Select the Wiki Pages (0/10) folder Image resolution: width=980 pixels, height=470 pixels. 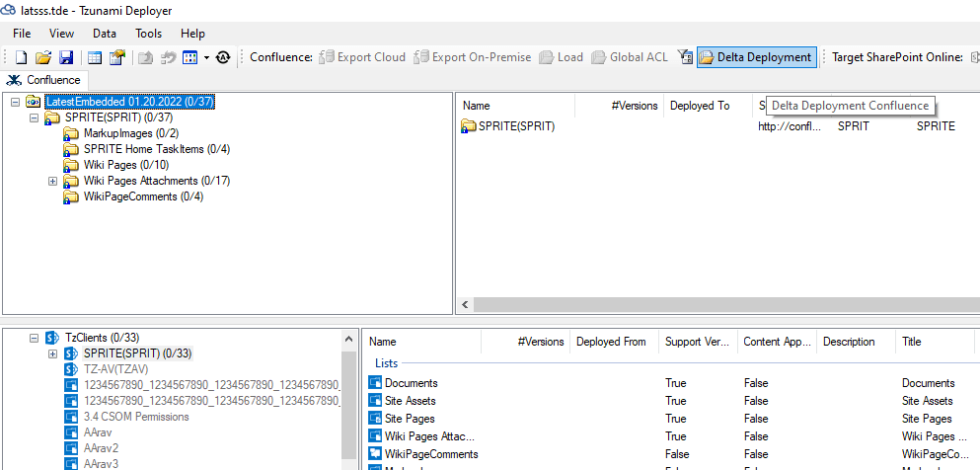(x=126, y=165)
